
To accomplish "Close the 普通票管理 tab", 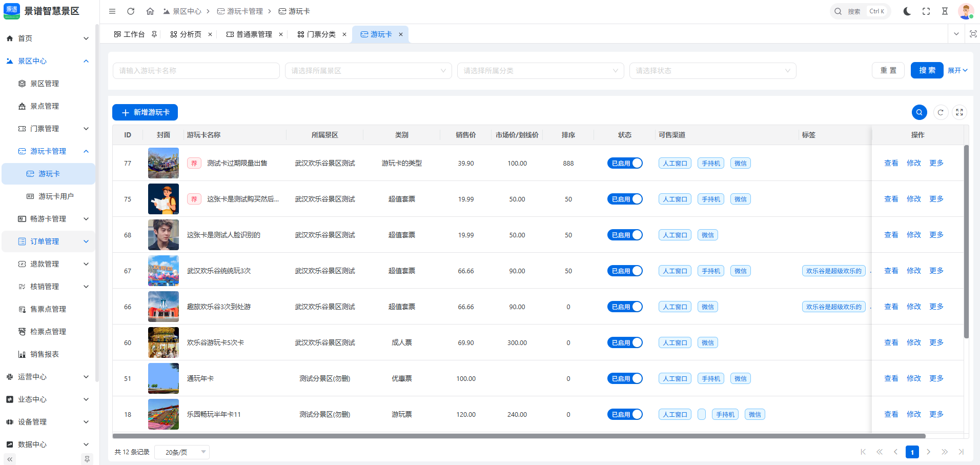I will click(281, 34).
